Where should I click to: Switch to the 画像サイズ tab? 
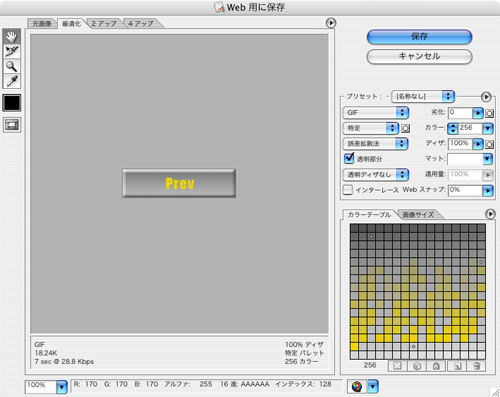418,215
